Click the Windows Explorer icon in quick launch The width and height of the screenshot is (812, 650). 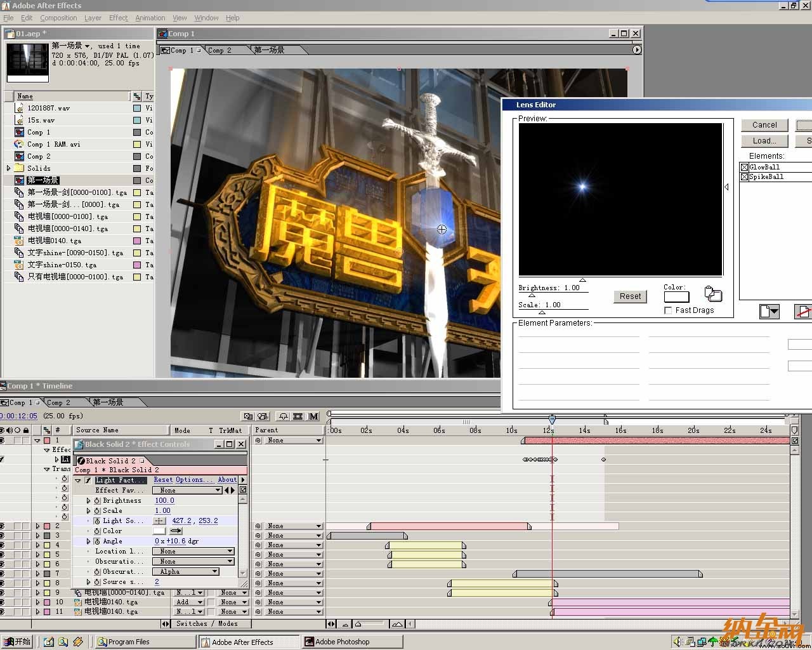63,642
